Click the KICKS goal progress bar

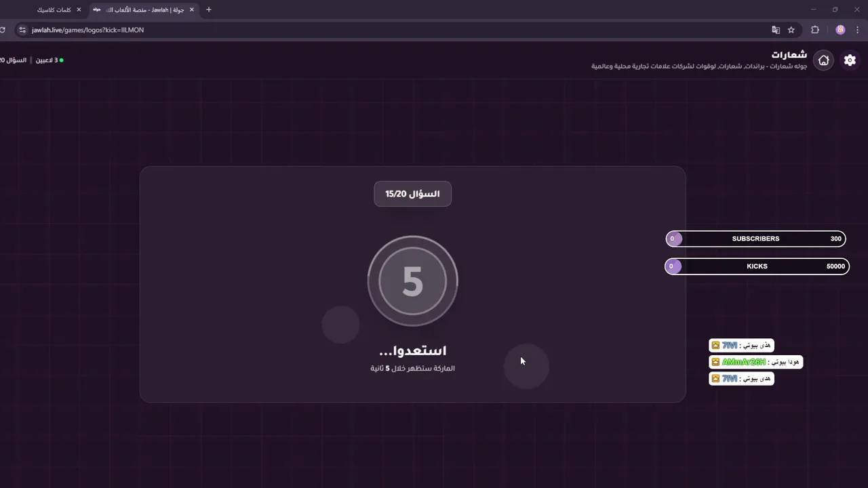tap(757, 266)
